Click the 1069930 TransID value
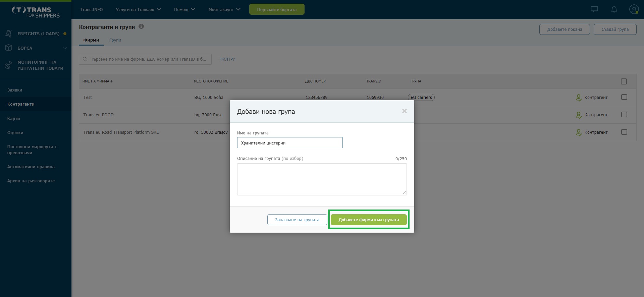Screen dimensions: 644x297 (x=375, y=97)
